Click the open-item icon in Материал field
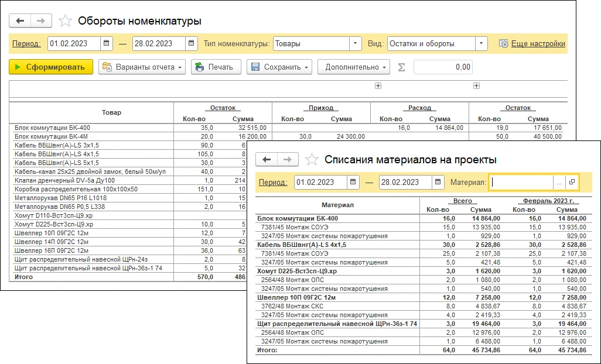 pyautogui.click(x=572, y=183)
